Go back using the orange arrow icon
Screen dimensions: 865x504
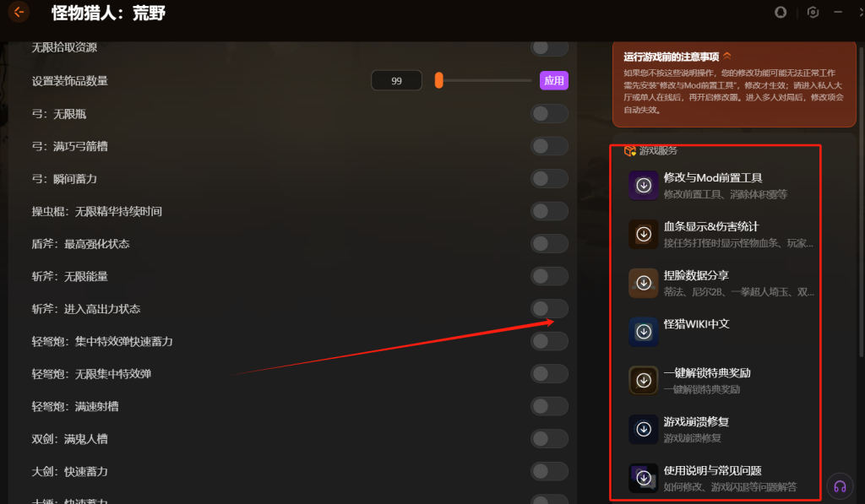pyautogui.click(x=19, y=12)
